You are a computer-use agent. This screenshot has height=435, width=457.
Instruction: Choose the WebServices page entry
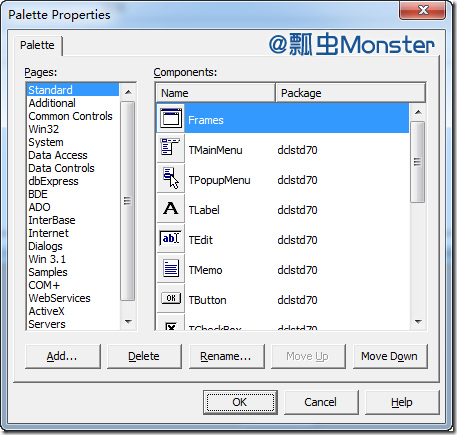tap(59, 298)
